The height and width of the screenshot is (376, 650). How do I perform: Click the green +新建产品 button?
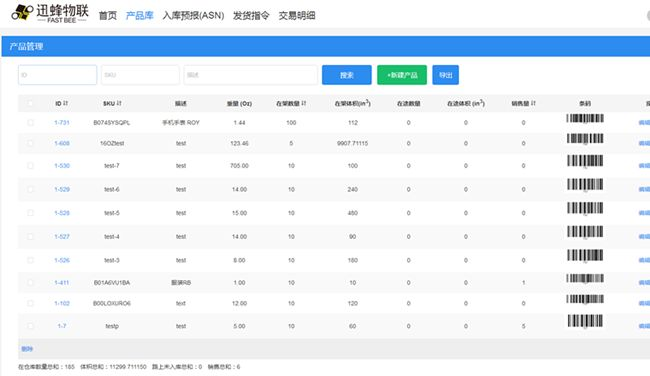click(x=402, y=75)
